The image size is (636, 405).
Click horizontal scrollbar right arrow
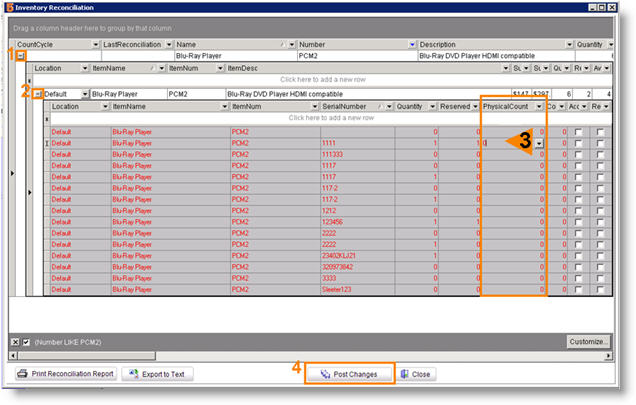tap(608, 356)
